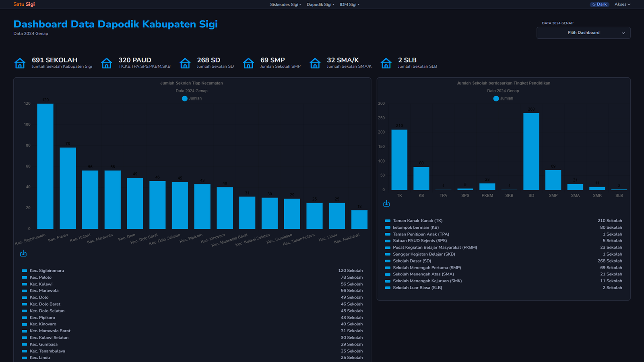Image resolution: width=644 pixels, height=362 pixels.
Task: Download the Tingkat Pendidikan chart via icon
Action: (x=386, y=203)
